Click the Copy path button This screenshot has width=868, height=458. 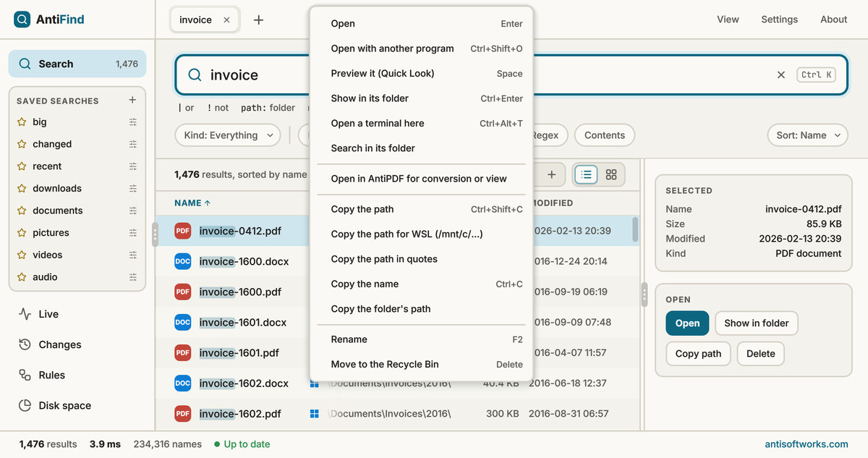coord(698,354)
